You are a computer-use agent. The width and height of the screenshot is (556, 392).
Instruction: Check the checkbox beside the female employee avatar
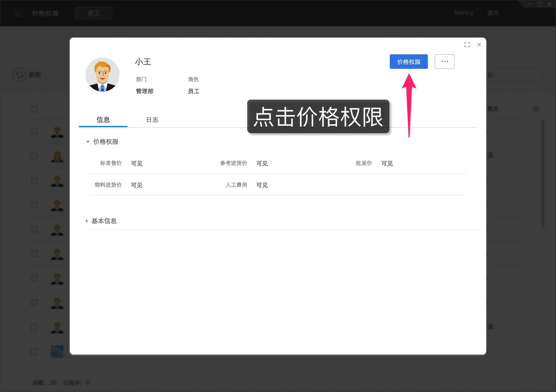(x=34, y=156)
